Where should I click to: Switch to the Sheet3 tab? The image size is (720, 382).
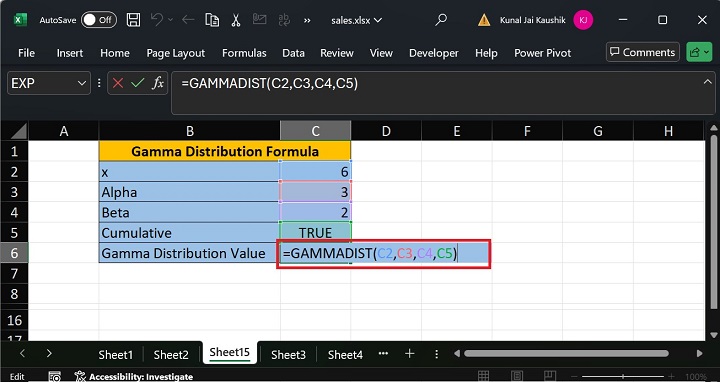coord(288,354)
